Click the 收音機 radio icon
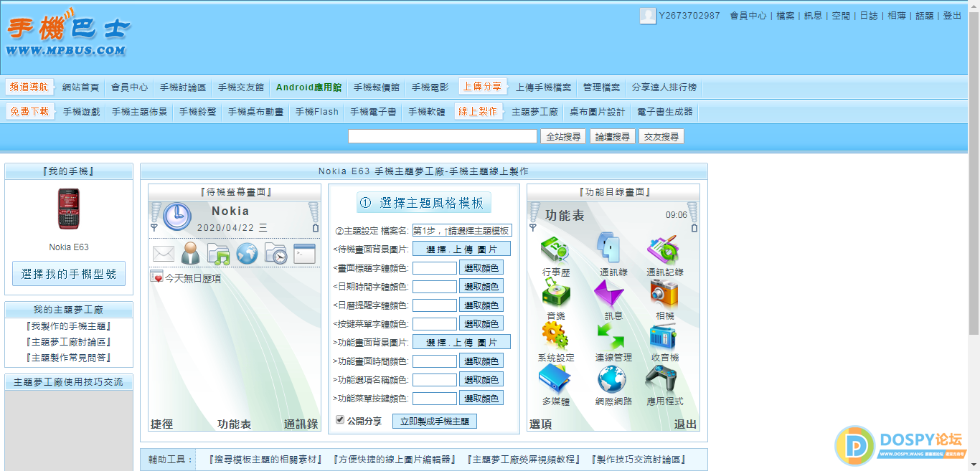Screen dimensions: 980x471 [664, 336]
